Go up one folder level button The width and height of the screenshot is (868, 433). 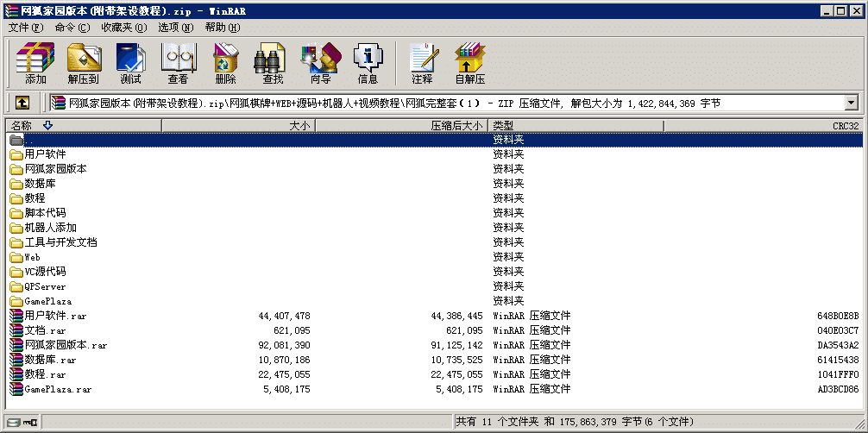tap(22, 103)
